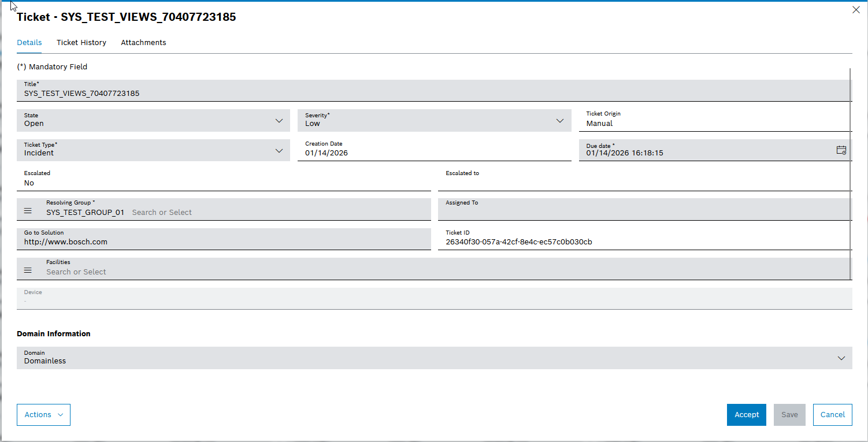Screen dimensions: 868x442
Task: Close the ticket dialog with the X
Action: pos(856,9)
